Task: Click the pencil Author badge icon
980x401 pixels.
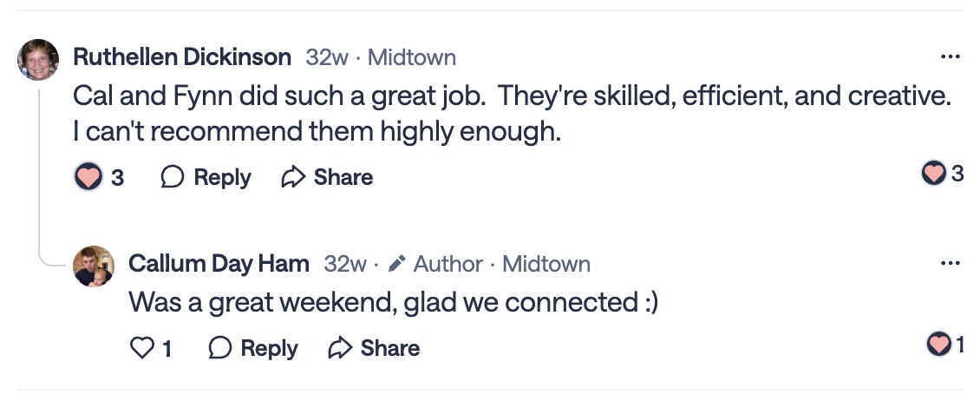Action: pos(397,263)
